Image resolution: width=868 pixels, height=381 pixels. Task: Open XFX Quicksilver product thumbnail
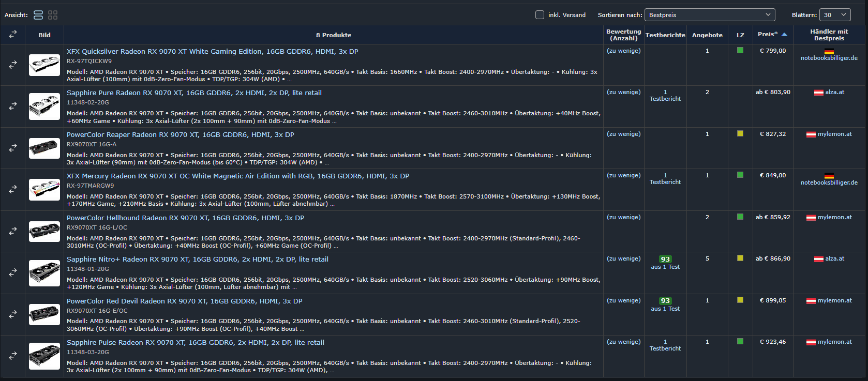[x=44, y=65]
